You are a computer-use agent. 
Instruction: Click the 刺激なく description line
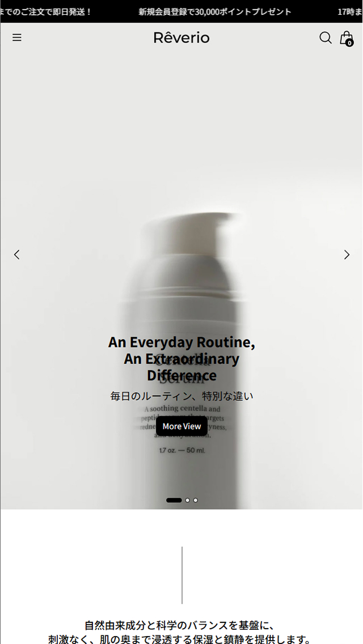pyautogui.click(x=179, y=639)
